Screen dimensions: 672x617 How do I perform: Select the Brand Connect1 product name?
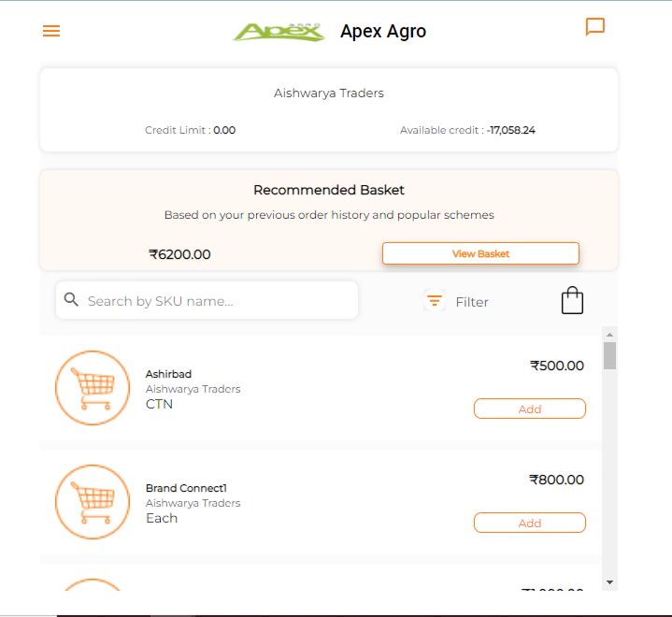coord(186,488)
